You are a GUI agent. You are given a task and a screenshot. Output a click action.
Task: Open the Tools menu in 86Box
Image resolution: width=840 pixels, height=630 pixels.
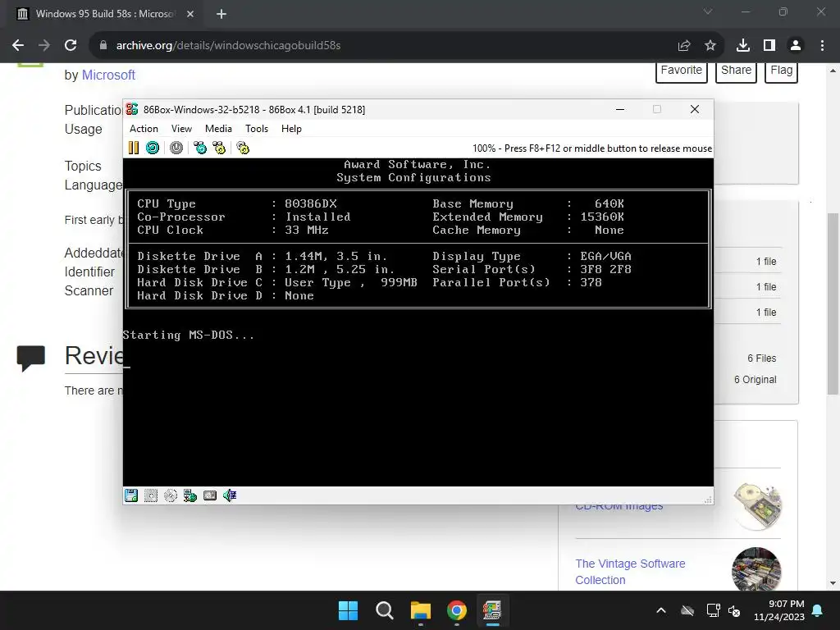tap(257, 129)
